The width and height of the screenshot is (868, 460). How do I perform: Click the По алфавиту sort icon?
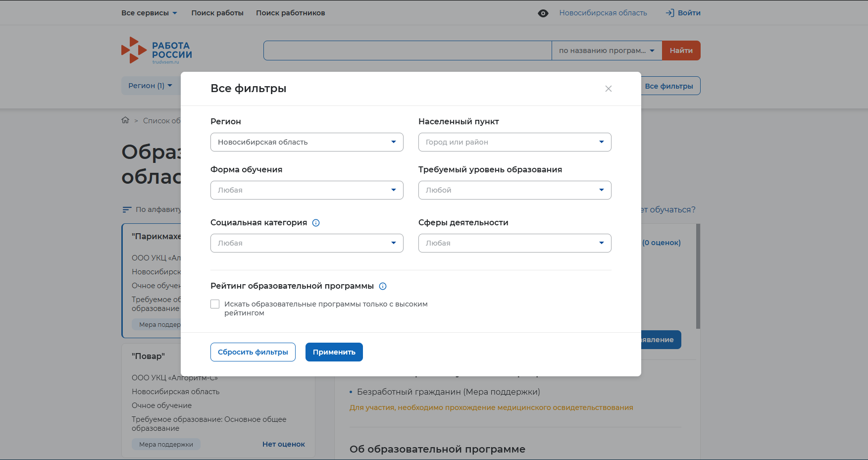tap(127, 209)
